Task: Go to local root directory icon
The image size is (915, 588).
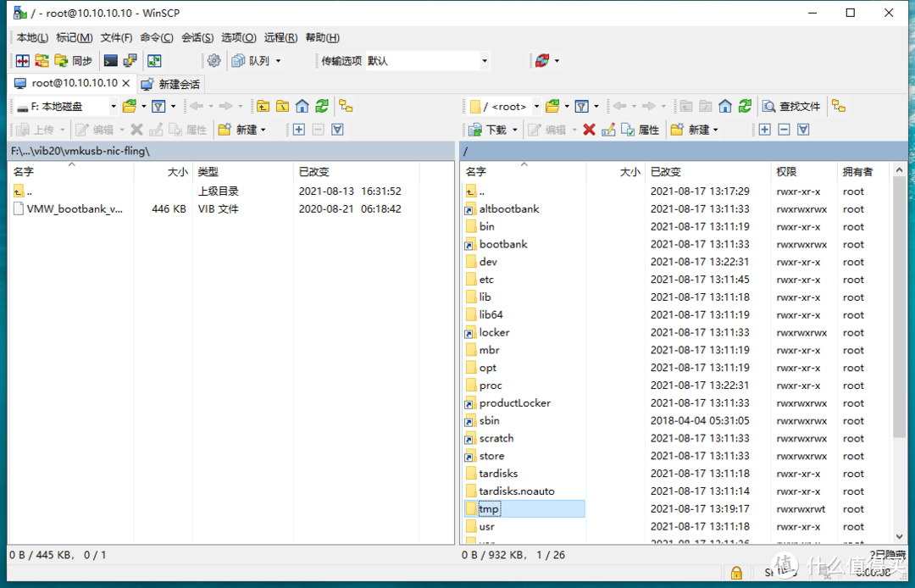Action: click(x=282, y=106)
